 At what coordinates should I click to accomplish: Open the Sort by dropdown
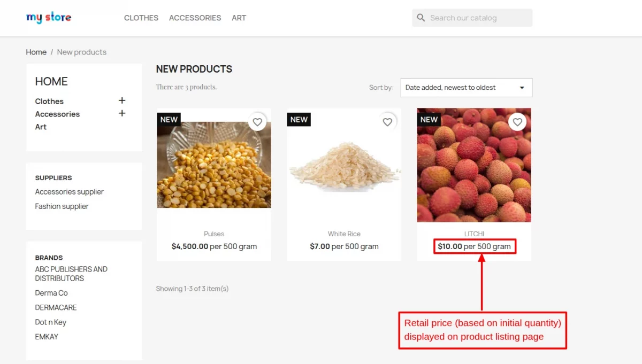click(466, 87)
